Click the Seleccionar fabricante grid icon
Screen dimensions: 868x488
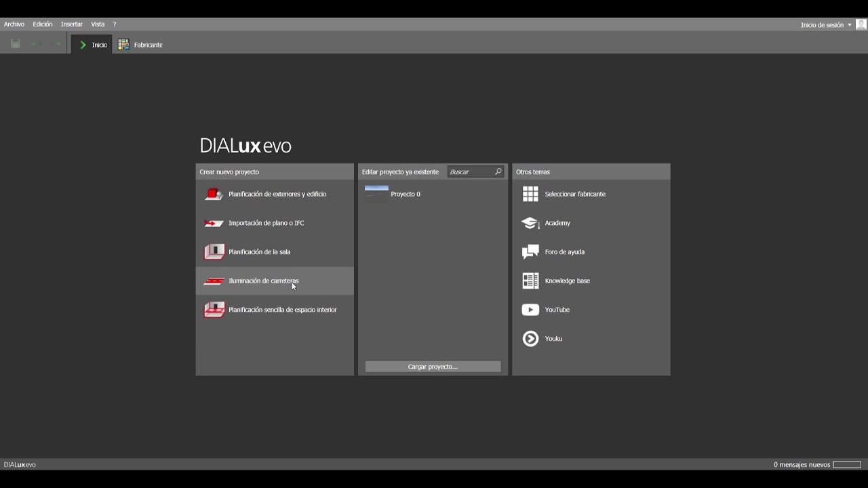click(x=530, y=194)
